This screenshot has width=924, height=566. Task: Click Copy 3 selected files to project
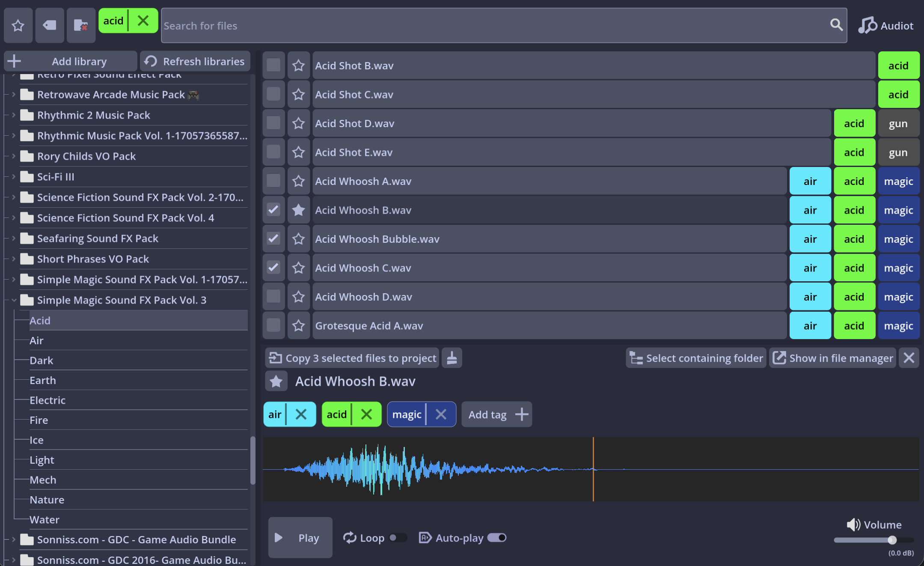pyautogui.click(x=352, y=358)
